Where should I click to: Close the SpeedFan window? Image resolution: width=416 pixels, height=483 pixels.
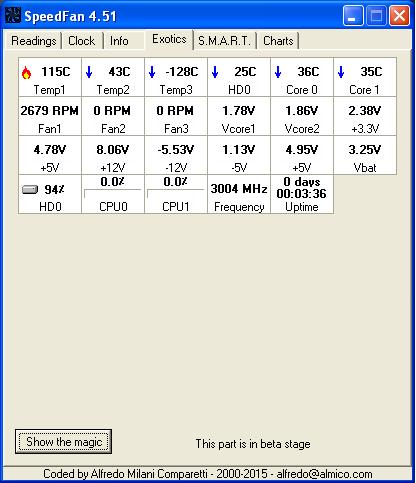pos(399,15)
